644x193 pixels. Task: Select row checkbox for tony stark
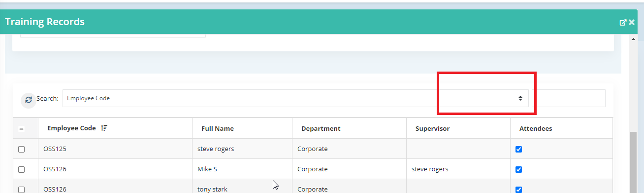point(21,189)
